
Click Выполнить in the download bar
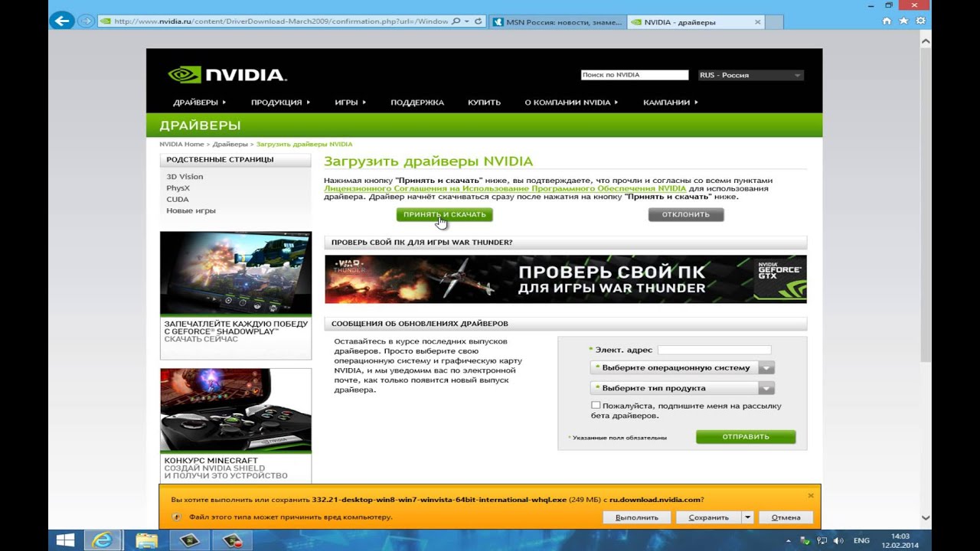pos(637,517)
